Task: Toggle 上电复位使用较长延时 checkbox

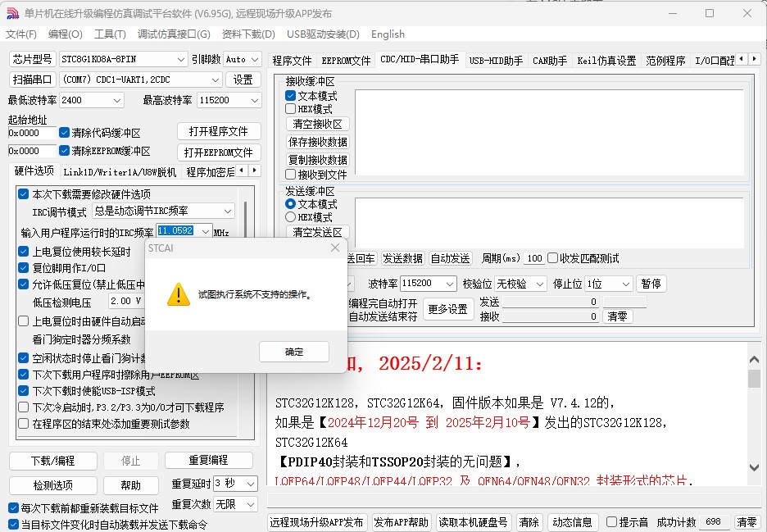Action: [24, 252]
